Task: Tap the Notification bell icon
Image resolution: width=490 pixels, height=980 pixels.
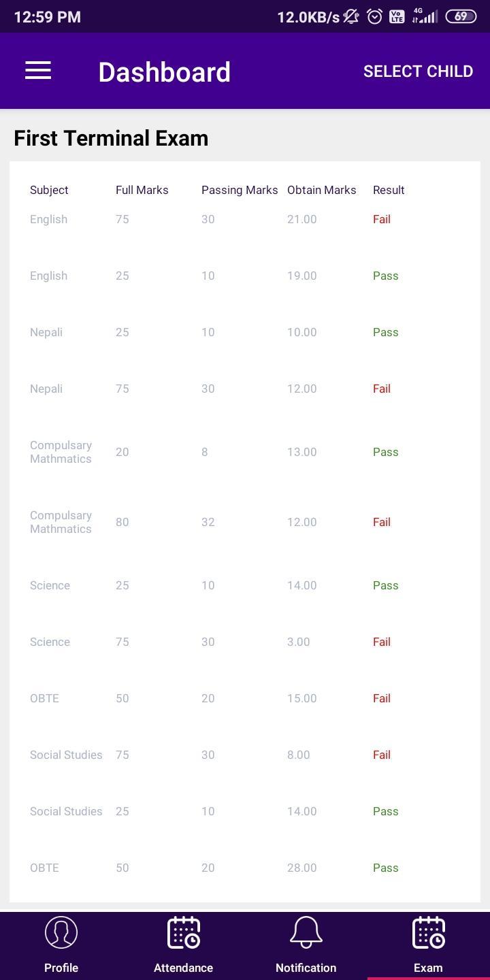Action: (x=306, y=932)
